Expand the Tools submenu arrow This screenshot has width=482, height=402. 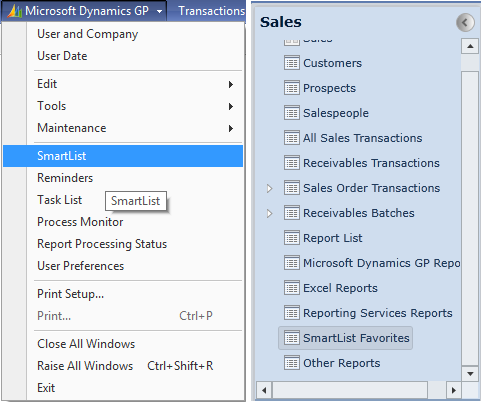click(x=231, y=106)
